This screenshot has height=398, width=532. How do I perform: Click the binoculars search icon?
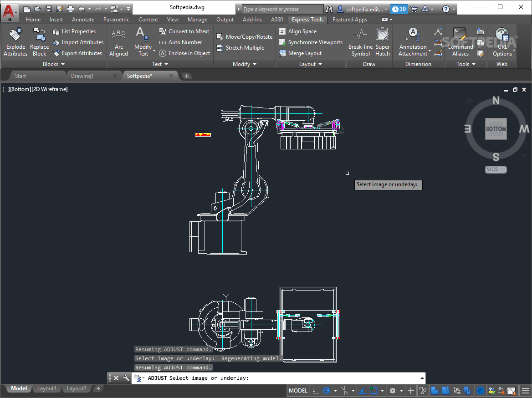(329, 9)
